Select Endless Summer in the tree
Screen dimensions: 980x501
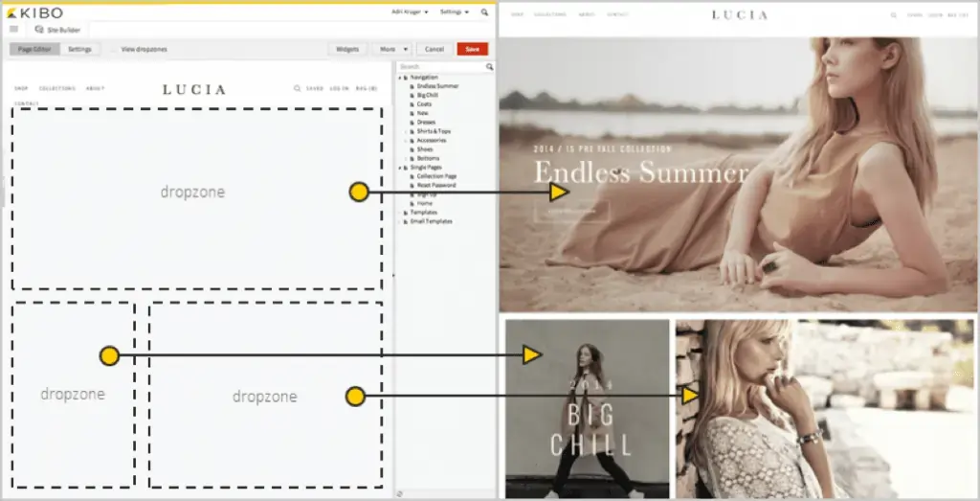click(437, 86)
